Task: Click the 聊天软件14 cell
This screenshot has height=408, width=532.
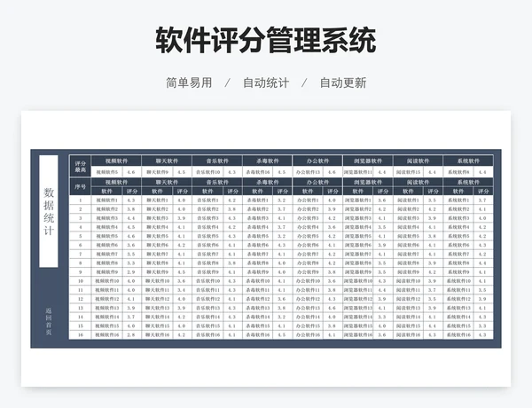Action: (x=157, y=317)
